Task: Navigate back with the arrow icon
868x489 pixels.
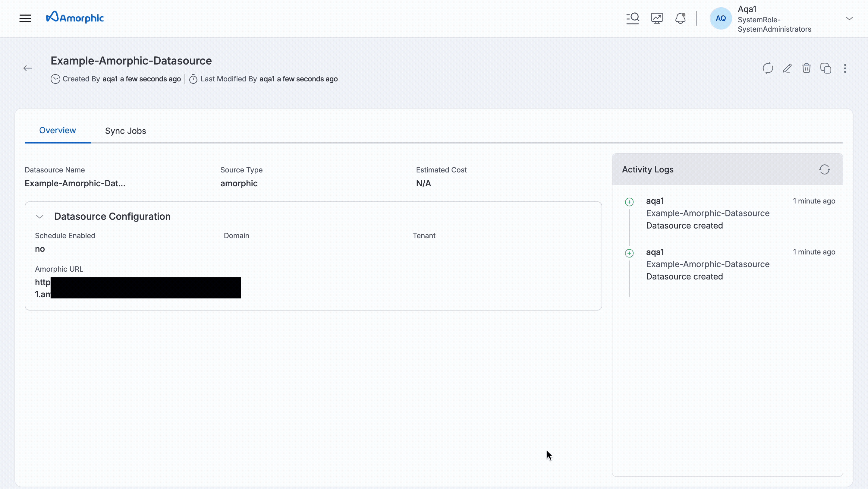Action: (x=28, y=68)
